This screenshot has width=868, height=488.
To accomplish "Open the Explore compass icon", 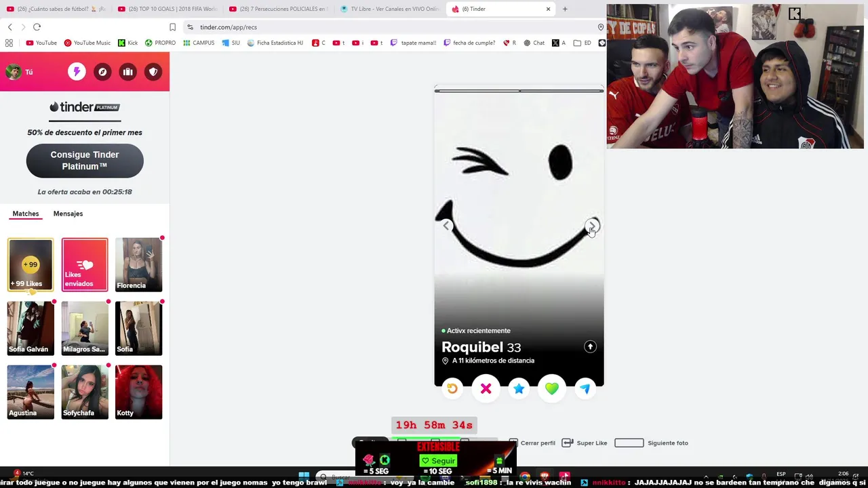I will tap(102, 72).
